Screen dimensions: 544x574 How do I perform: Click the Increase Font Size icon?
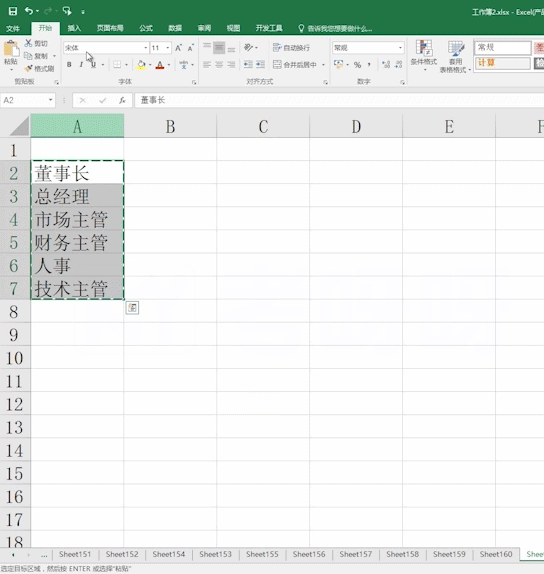click(x=178, y=48)
